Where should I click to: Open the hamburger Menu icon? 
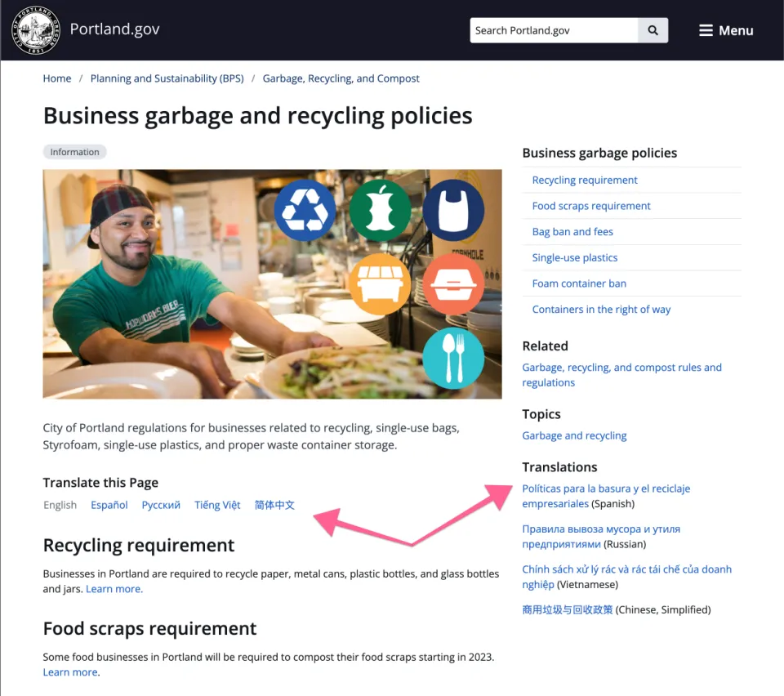point(704,29)
